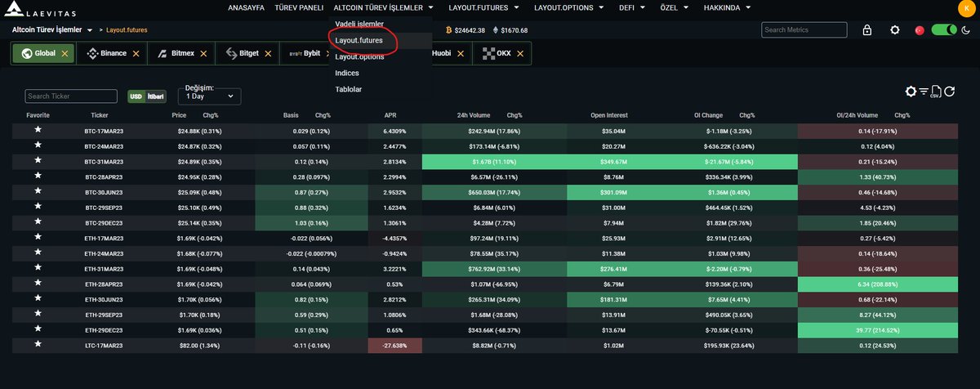Go to ANASAYFA
Viewport: 980px width, 389px height.
pyautogui.click(x=247, y=8)
